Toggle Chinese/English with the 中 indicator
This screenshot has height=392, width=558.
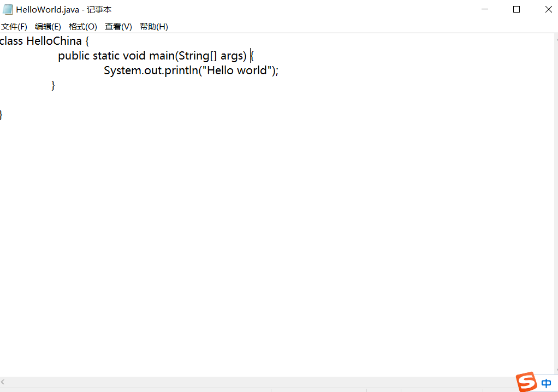(x=545, y=383)
